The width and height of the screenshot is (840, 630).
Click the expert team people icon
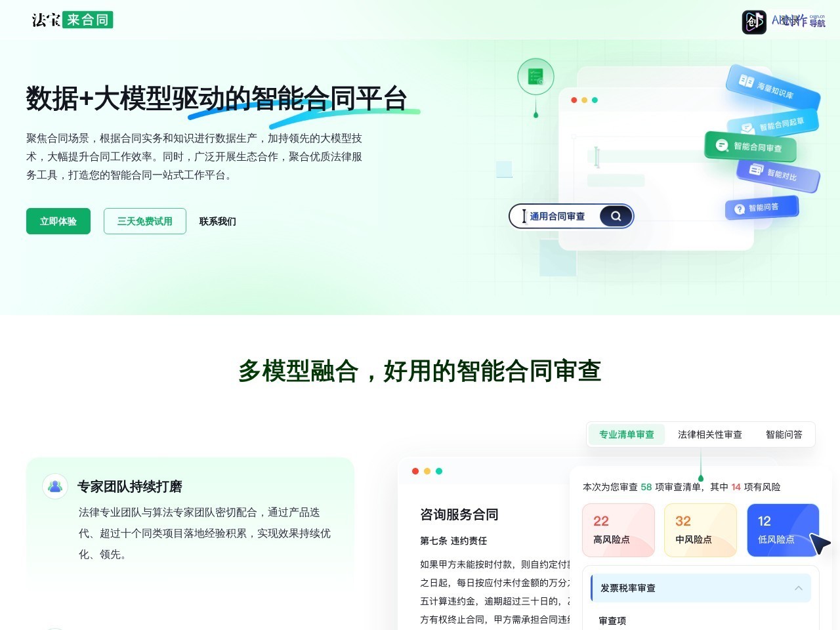(x=55, y=486)
